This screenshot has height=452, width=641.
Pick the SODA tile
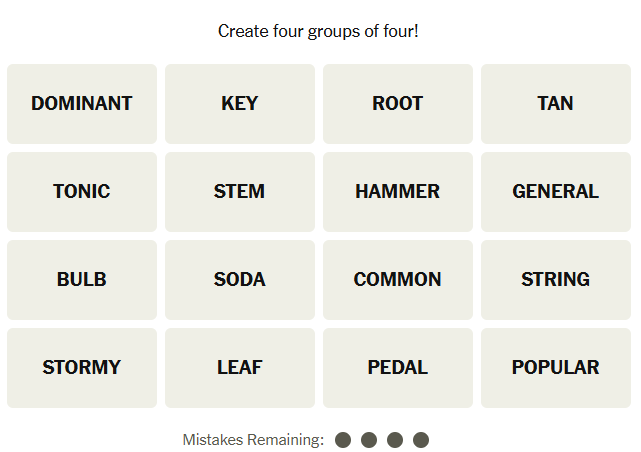[x=240, y=280]
